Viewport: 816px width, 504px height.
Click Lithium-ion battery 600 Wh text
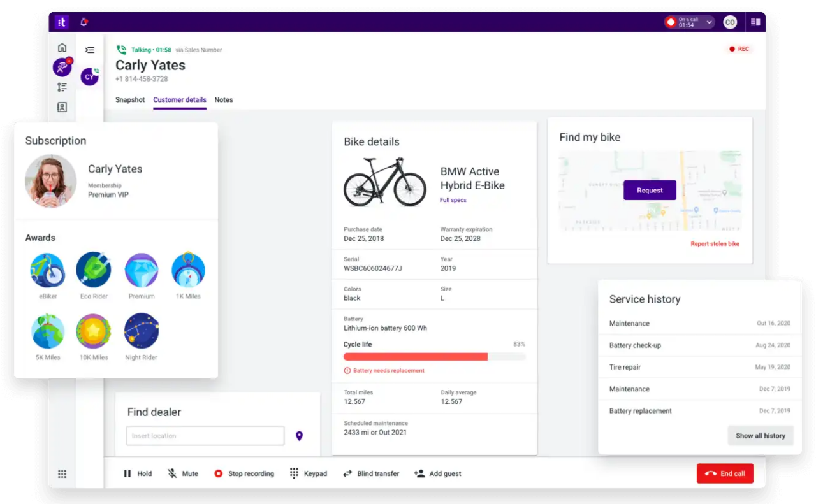point(385,328)
